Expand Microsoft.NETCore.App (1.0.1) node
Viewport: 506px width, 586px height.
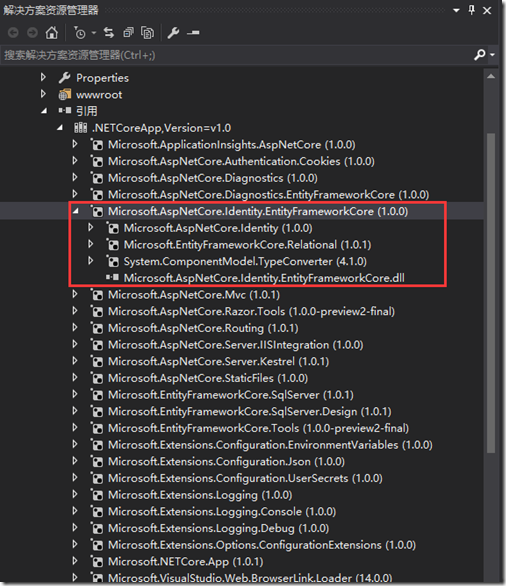point(75,561)
